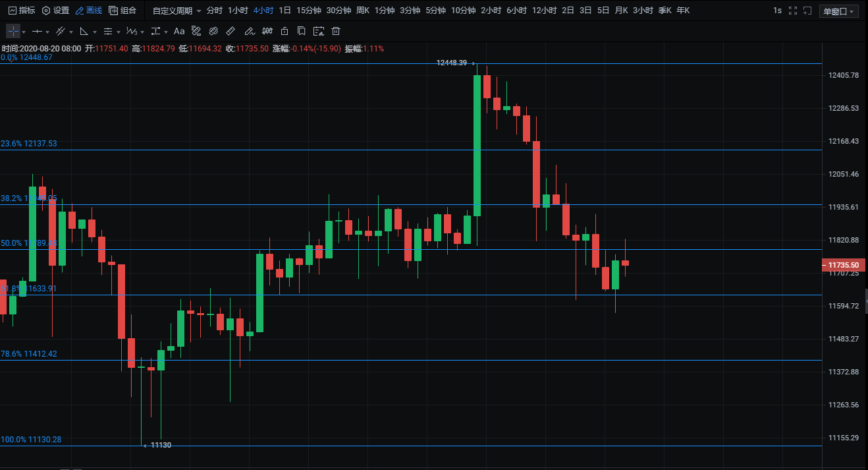The image size is (868, 470).
Task: Click the candlestick pattern tool icon
Action: [267, 31]
